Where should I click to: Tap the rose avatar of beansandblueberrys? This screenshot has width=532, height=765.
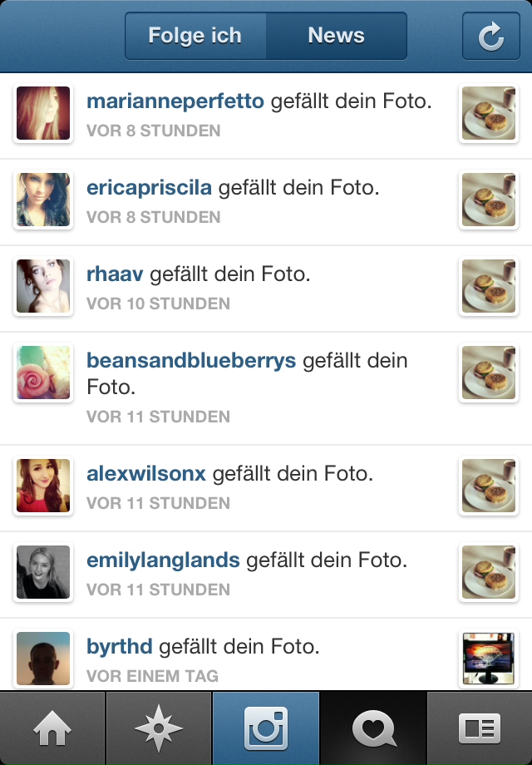(43, 373)
